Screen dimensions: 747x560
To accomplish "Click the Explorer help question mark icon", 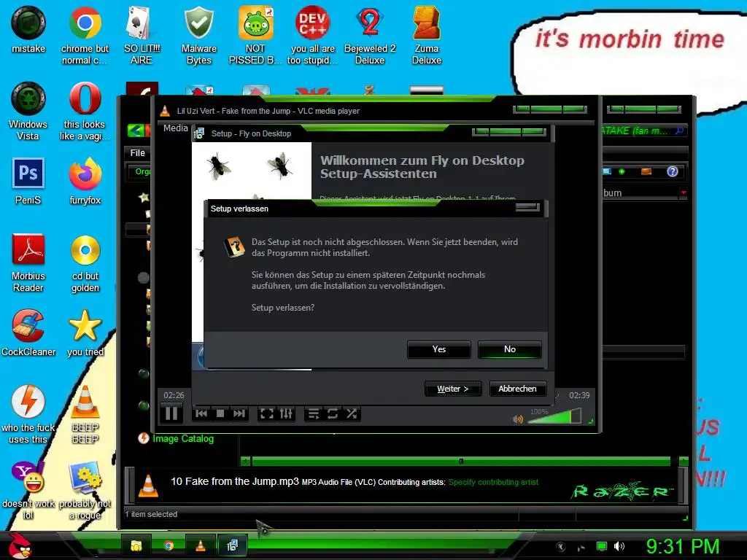I will (672, 171).
